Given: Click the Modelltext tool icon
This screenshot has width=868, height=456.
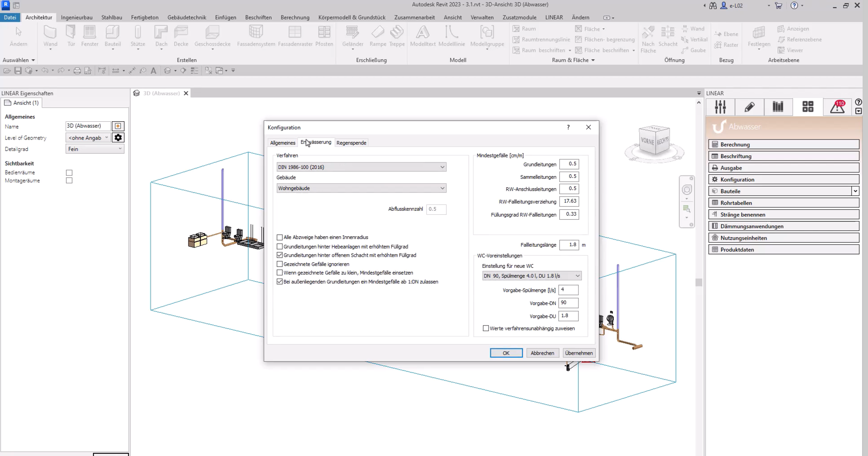Looking at the screenshot, I should point(422,33).
